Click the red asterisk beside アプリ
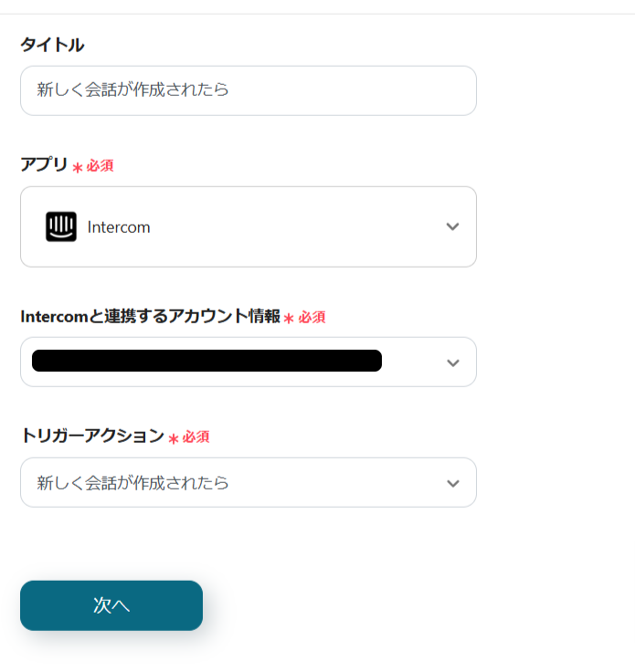This screenshot has width=635, height=672. point(78,167)
